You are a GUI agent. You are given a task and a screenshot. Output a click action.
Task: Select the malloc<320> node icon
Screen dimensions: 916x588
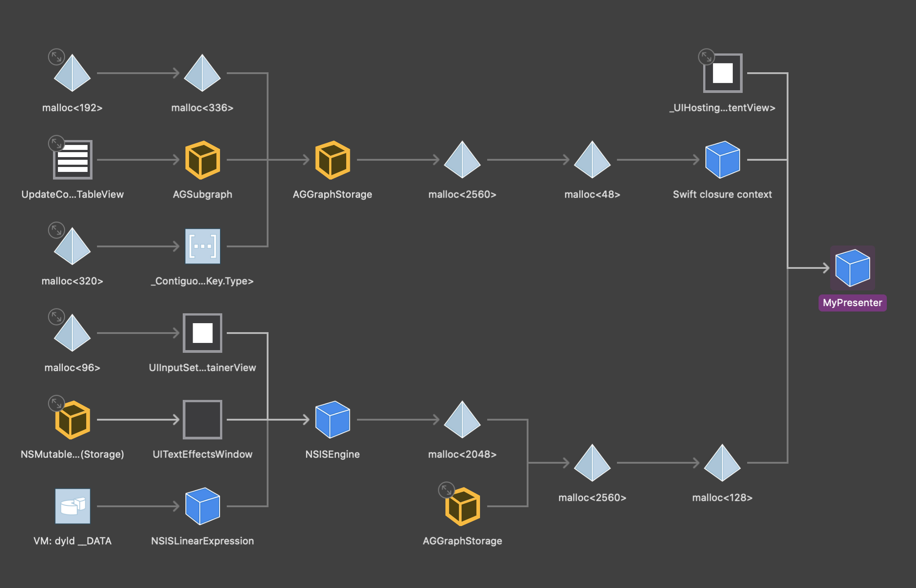(x=72, y=246)
